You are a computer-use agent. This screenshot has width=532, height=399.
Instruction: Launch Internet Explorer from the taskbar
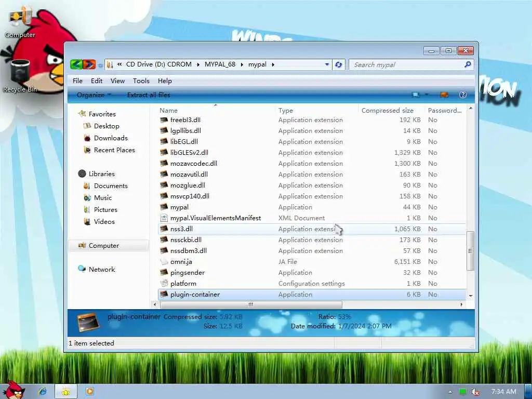43,391
